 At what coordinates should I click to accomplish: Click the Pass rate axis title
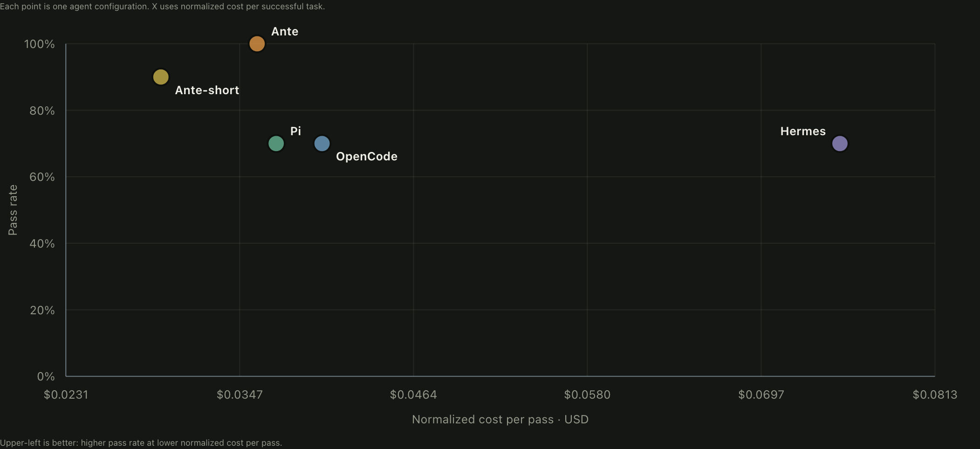[x=13, y=210]
